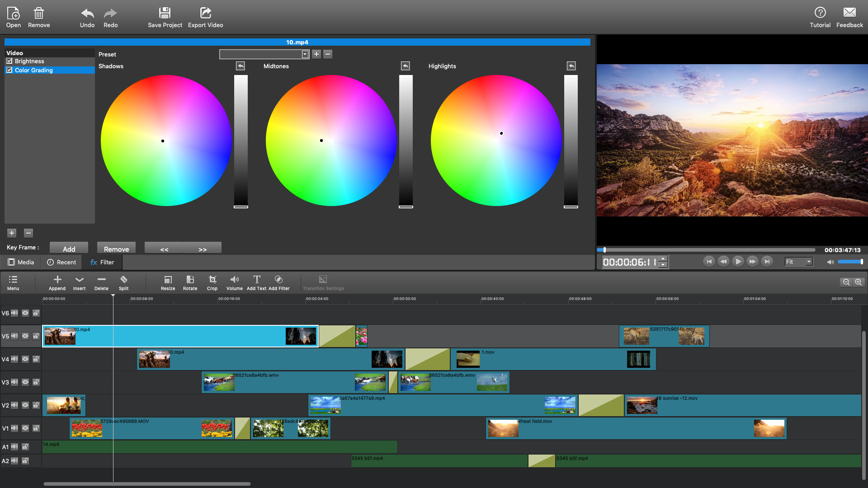Click the Insert dropdown arrow
Viewport: 868px width, 488px height.
pyautogui.click(x=79, y=279)
